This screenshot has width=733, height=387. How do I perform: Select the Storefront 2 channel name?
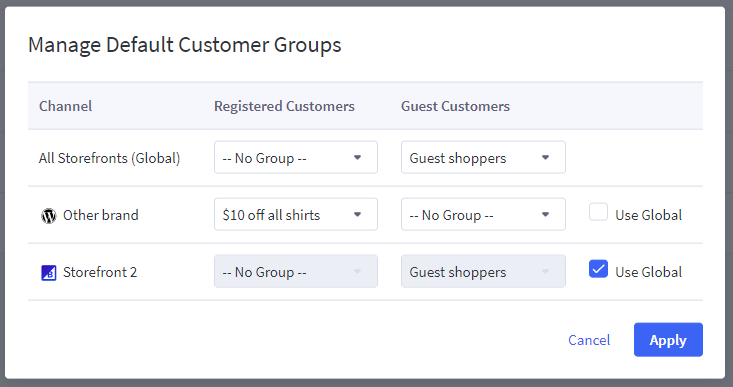[x=100, y=272]
